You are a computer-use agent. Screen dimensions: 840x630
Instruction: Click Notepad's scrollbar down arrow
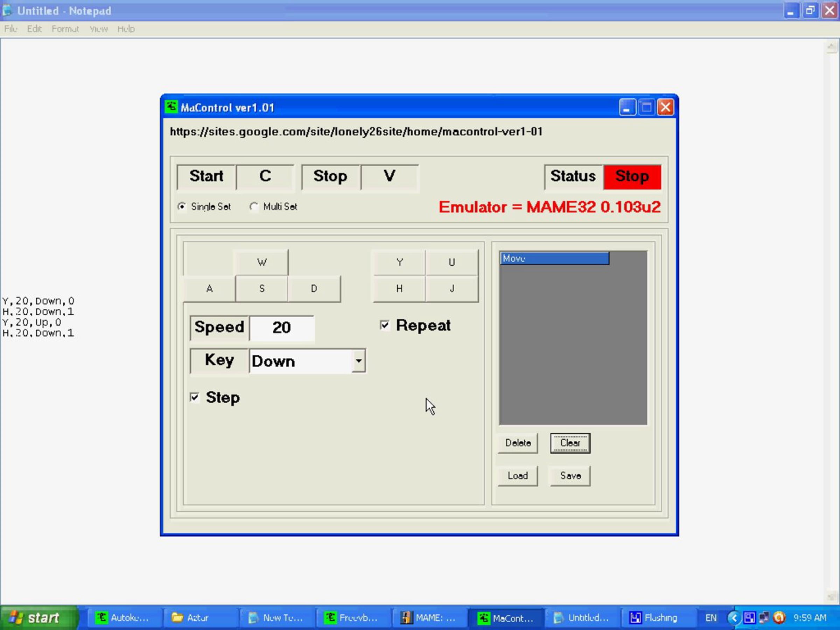pyautogui.click(x=831, y=596)
